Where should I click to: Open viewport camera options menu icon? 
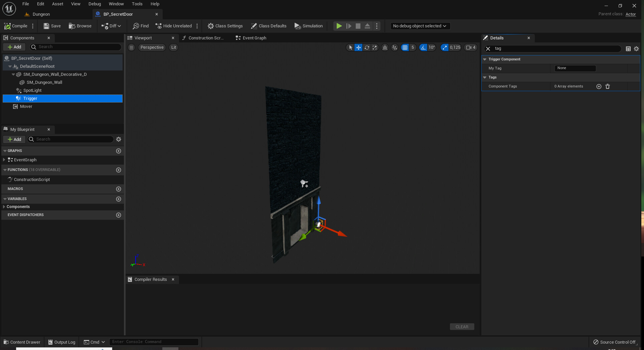click(x=131, y=47)
